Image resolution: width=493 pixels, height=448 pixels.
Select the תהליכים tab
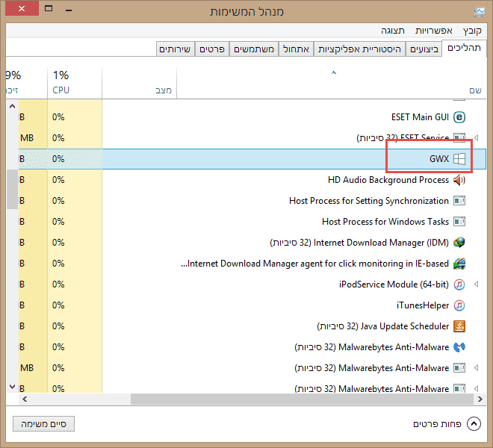point(464,48)
